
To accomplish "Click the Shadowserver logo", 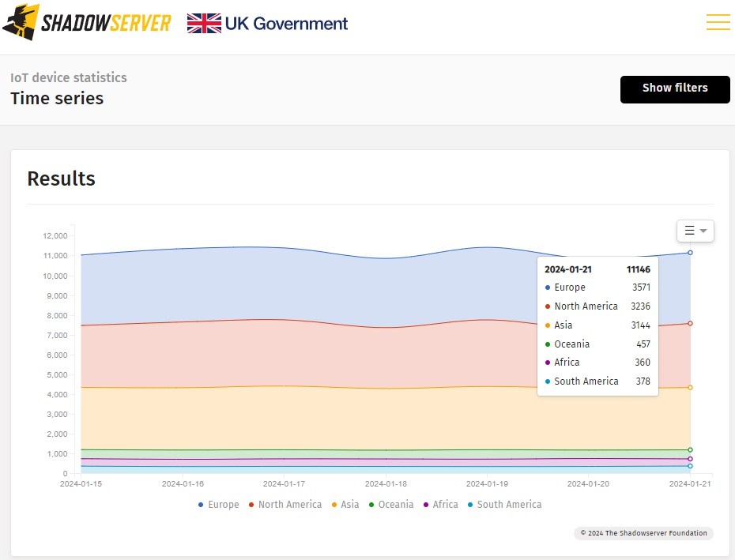I will tap(87, 23).
